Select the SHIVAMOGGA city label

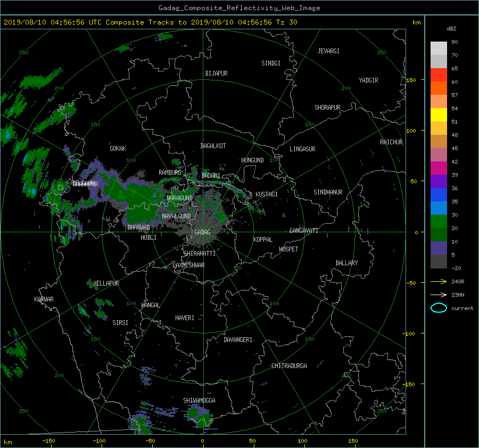click(199, 400)
